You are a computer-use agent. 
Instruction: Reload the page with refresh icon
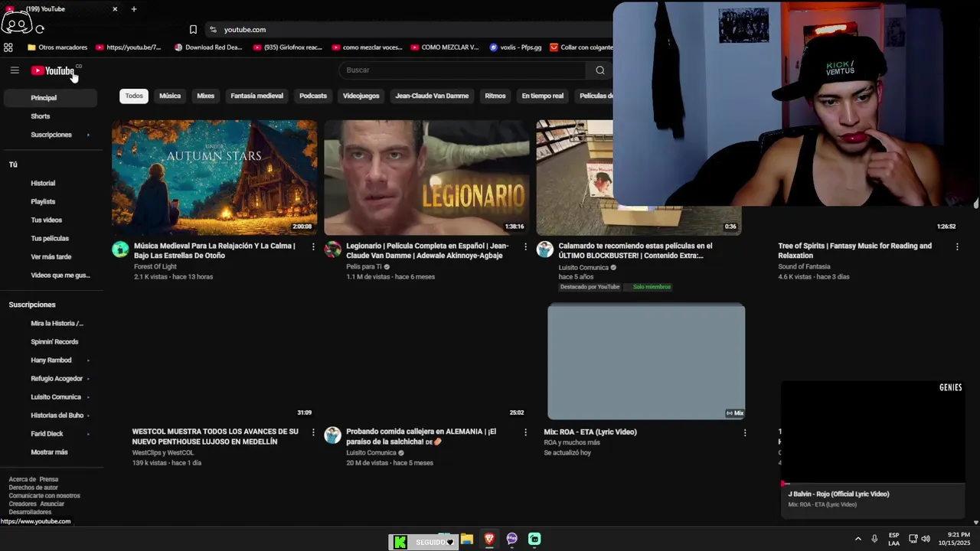(x=40, y=29)
